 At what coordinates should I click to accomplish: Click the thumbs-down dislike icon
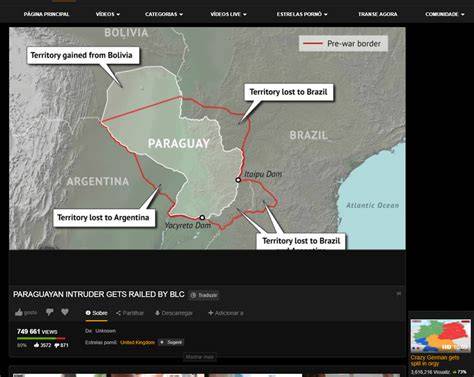[x=50, y=312]
